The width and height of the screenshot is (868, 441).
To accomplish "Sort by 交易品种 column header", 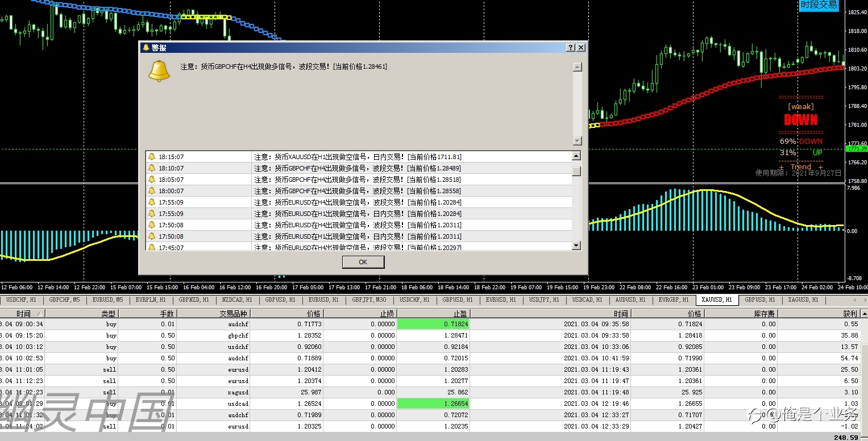I will pyautogui.click(x=213, y=314).
